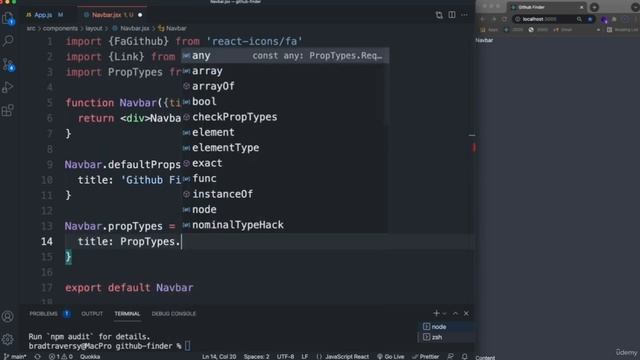The height and width of the screenshot is (360, 640).
Task: Choose 'arrayOf' suggestion
Action: pos(285,86)
